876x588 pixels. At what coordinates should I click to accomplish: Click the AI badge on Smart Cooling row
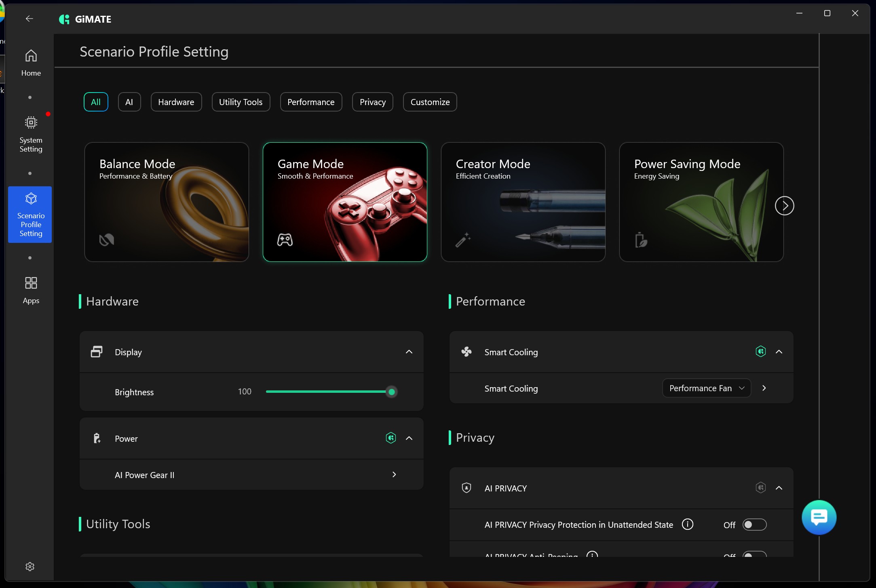point(760,352)
